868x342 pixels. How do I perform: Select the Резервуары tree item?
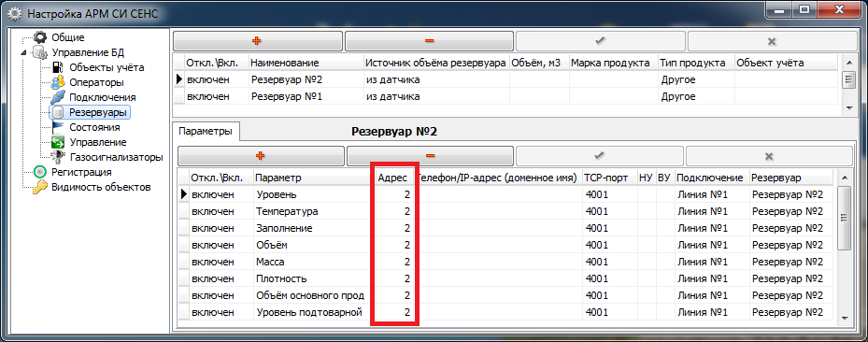[97, 112]
